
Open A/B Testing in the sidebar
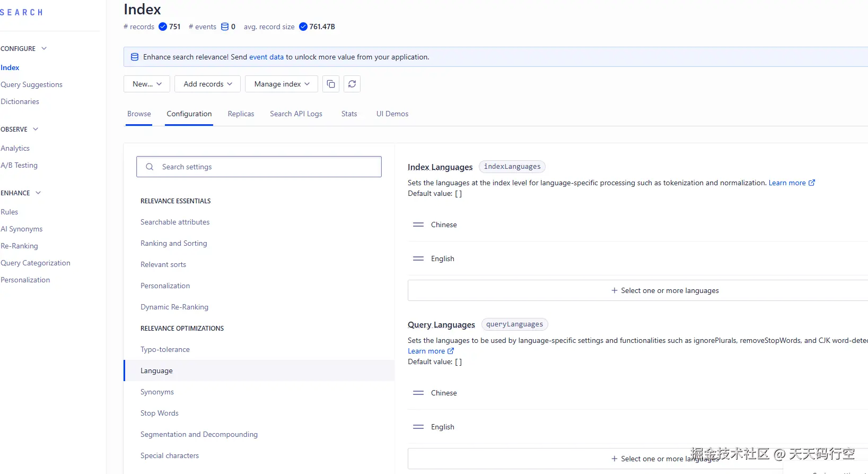19,165
